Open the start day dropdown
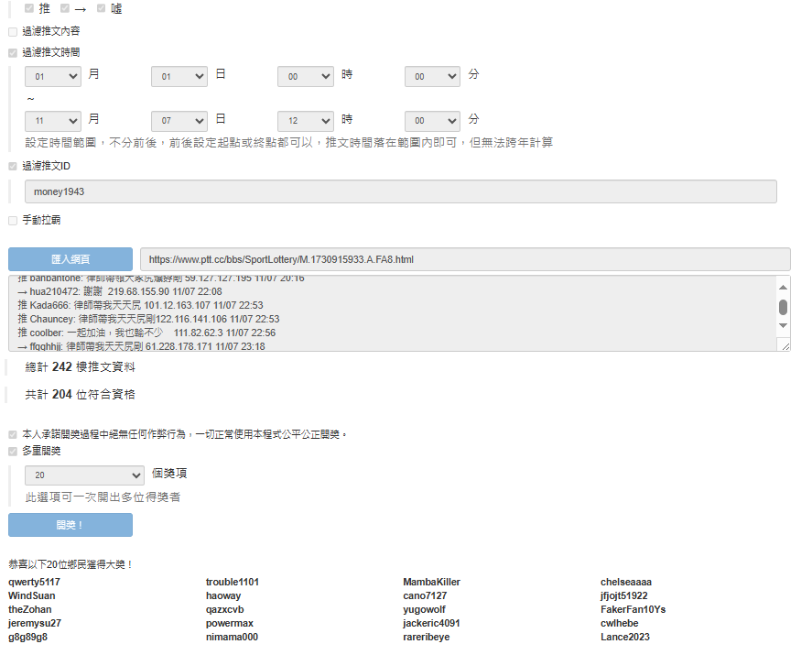This screenshot has width=812, height=655. (179, 77)
